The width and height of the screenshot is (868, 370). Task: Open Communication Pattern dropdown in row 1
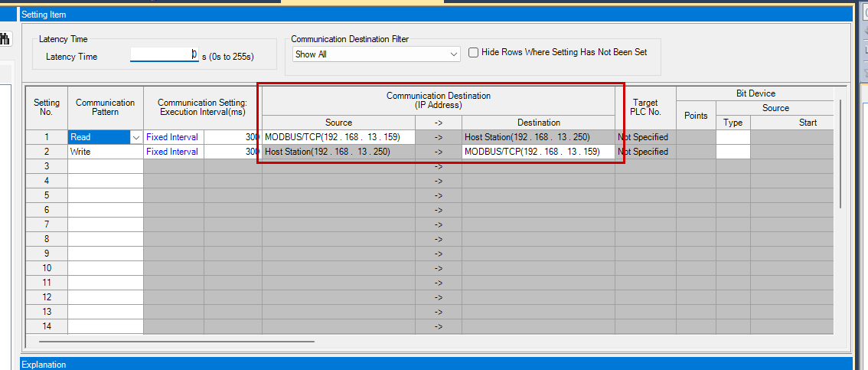pyautogui.click(x=136, y=137)
